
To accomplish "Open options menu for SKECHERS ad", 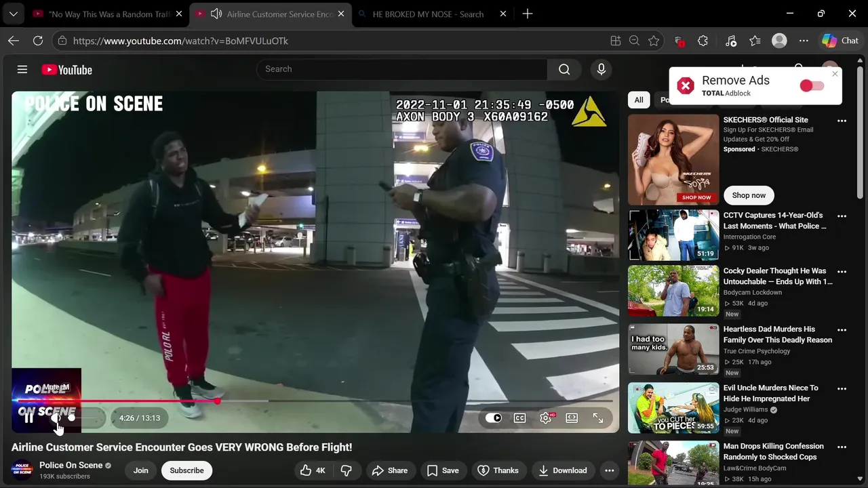I will (842, 121).
